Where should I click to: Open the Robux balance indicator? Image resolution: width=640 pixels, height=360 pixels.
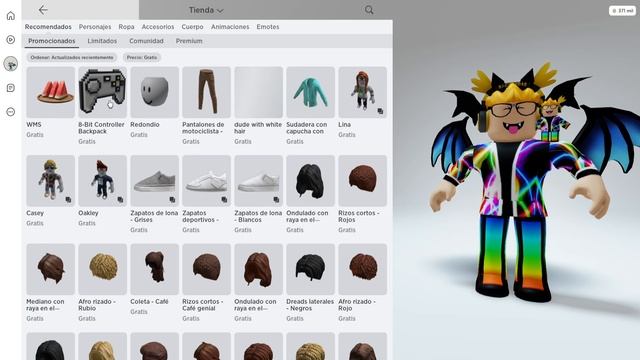click(x=622, y=11)
